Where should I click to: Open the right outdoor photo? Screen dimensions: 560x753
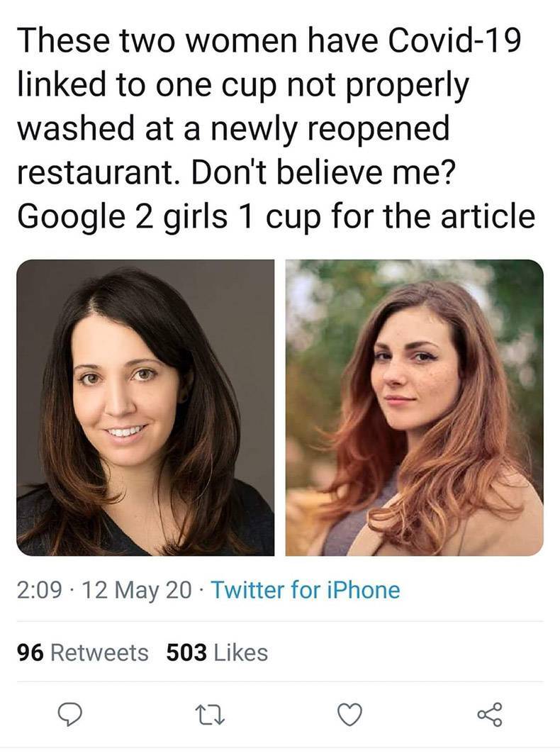[414, 407]
